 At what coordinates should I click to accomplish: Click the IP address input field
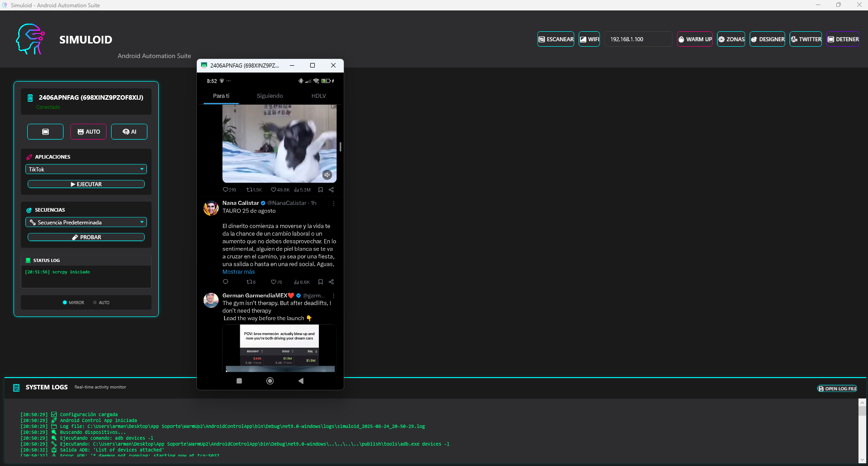click(x=638, y=39)
